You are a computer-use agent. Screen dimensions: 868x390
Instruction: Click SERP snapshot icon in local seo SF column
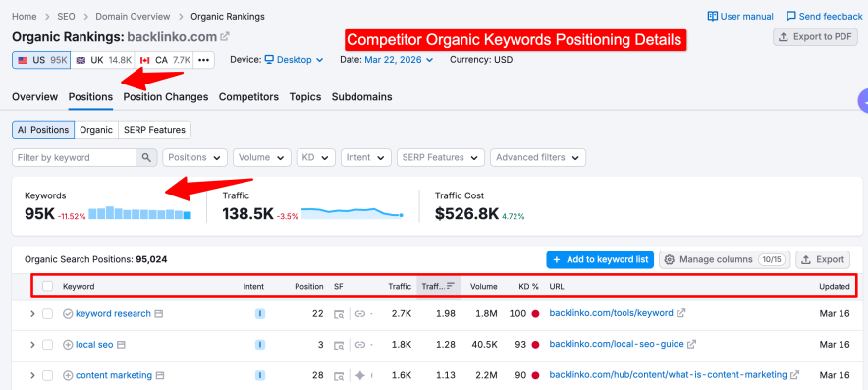point(339,345)
